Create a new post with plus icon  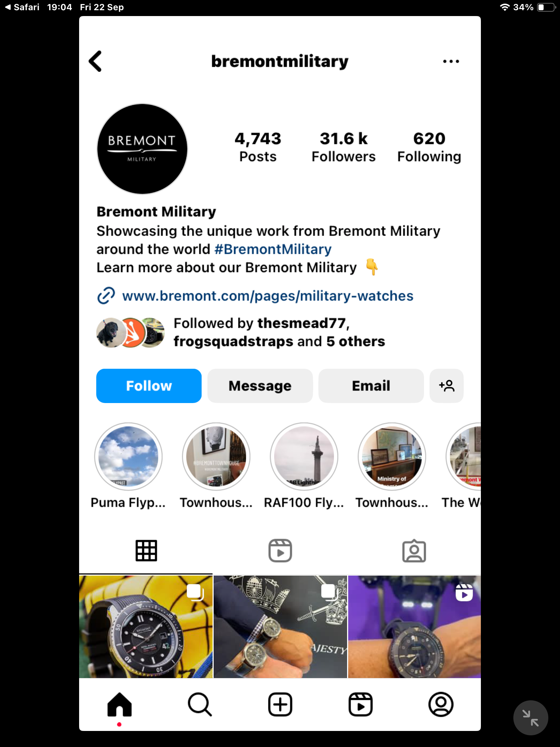click(280, 704)
